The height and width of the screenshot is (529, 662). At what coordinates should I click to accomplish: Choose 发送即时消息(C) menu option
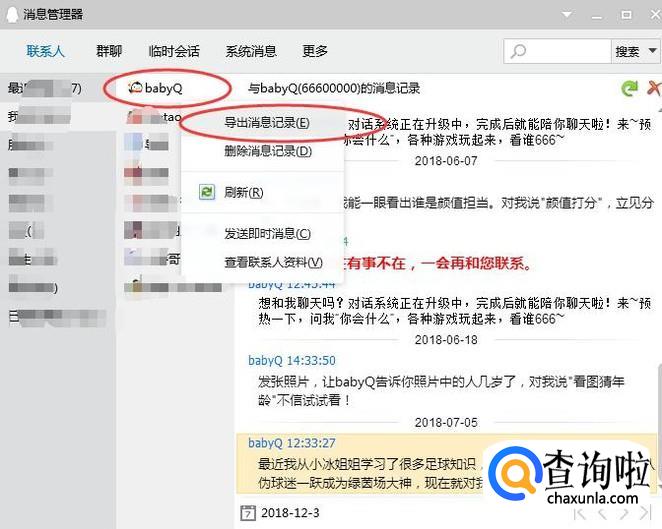(x=267, y=233)
